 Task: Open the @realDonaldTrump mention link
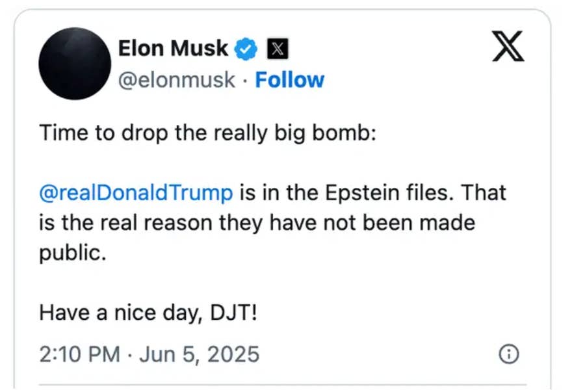click(x=136, y=192)
